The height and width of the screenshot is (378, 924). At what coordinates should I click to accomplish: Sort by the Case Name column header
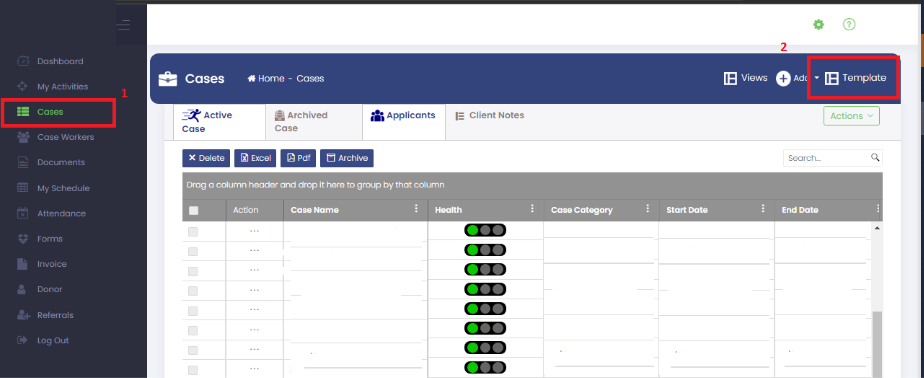(x=315, y=210)
